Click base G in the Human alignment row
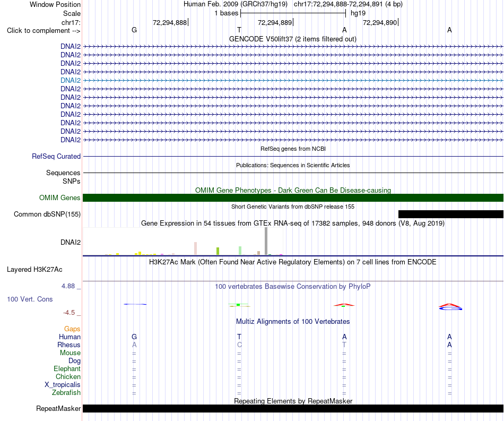This screenshot has height=421, width=504. point(134,337)
